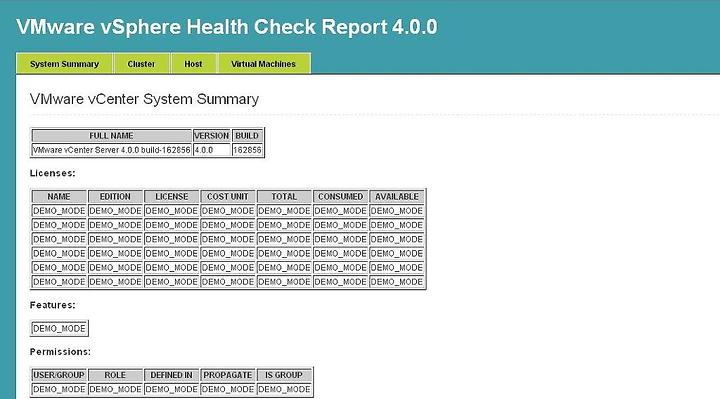The height and width of the screenshot is (399, 720).
Task: Switch to the Cluster tab
Action: point(141,64)
